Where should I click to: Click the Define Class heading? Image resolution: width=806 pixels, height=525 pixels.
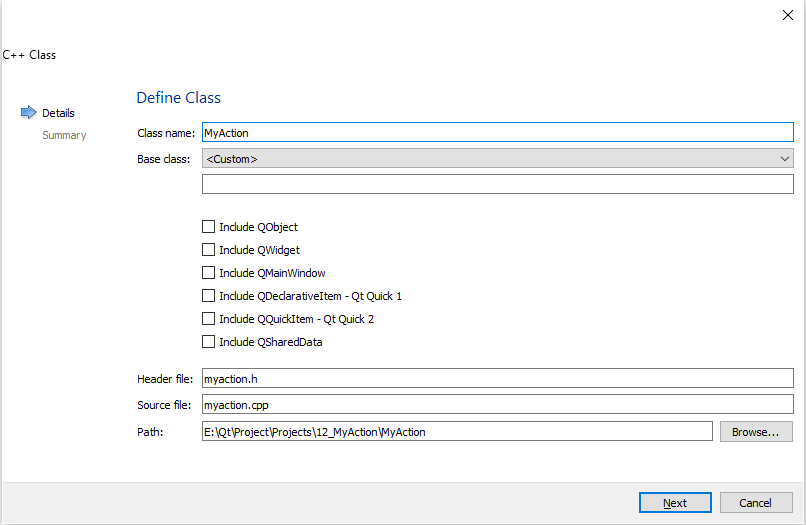coord(178,98)
